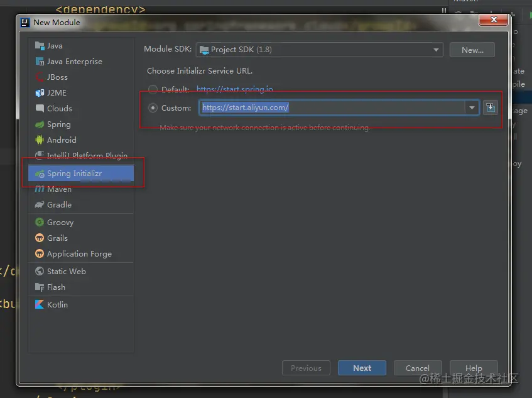Click into the custom URL input field
This screenshot has width=532, height=398.
pyautogui.click(x=332, y=108)
